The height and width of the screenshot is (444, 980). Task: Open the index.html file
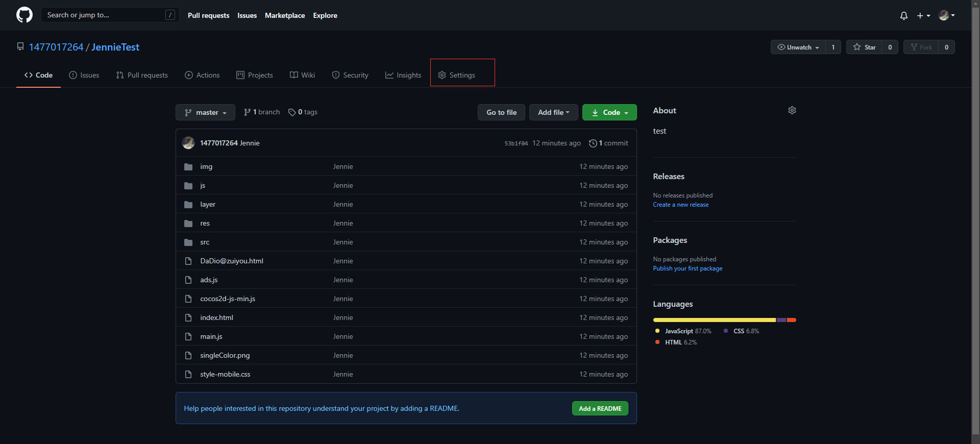pyautogui.click(x=216, y=317)
